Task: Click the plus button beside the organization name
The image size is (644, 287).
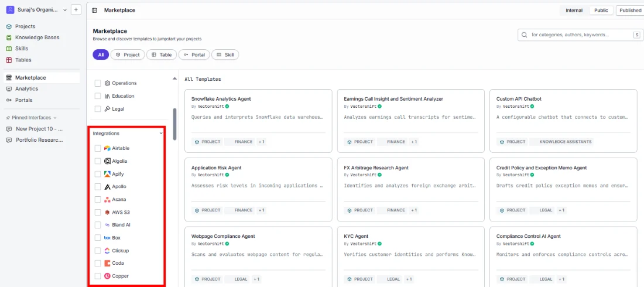Action: tap(76, 10)
